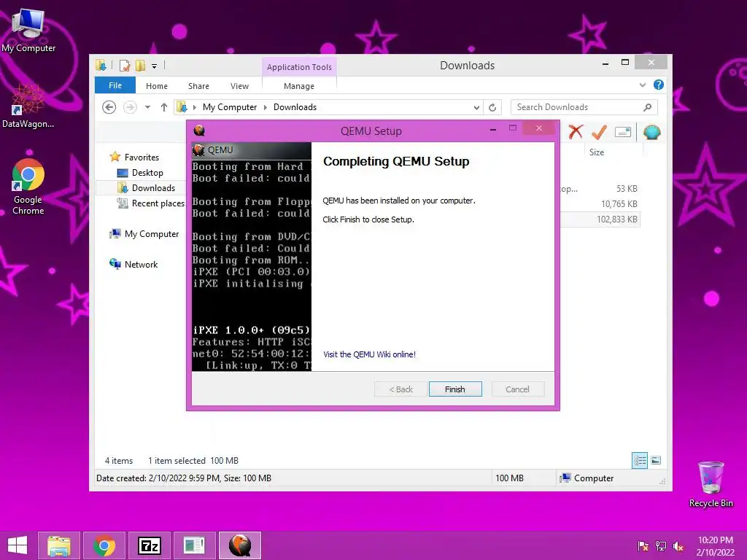Expand the address bar history dropdown
Screen dimensions: 747x560
click(x=476, y=108)
